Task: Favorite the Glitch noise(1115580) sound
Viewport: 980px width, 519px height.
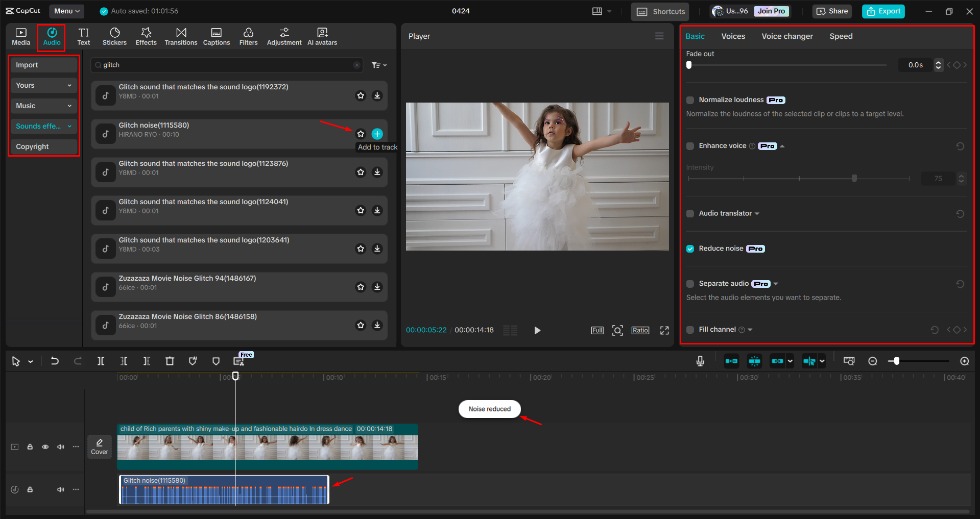Action: [361, 134]
